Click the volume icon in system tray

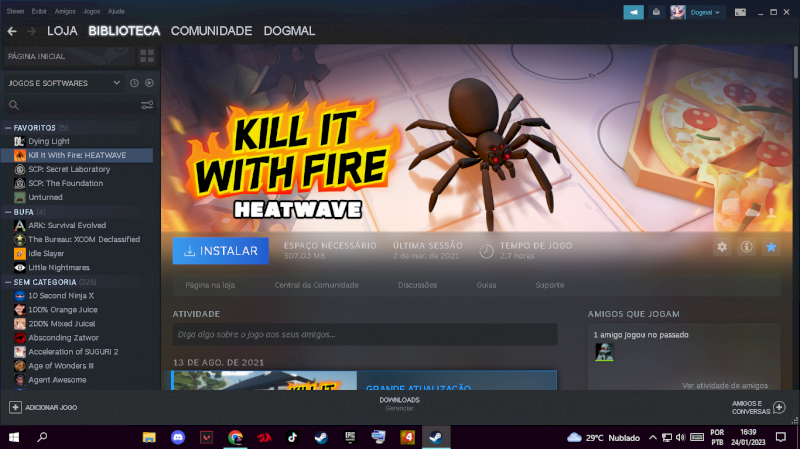click(x=680, y=437)
